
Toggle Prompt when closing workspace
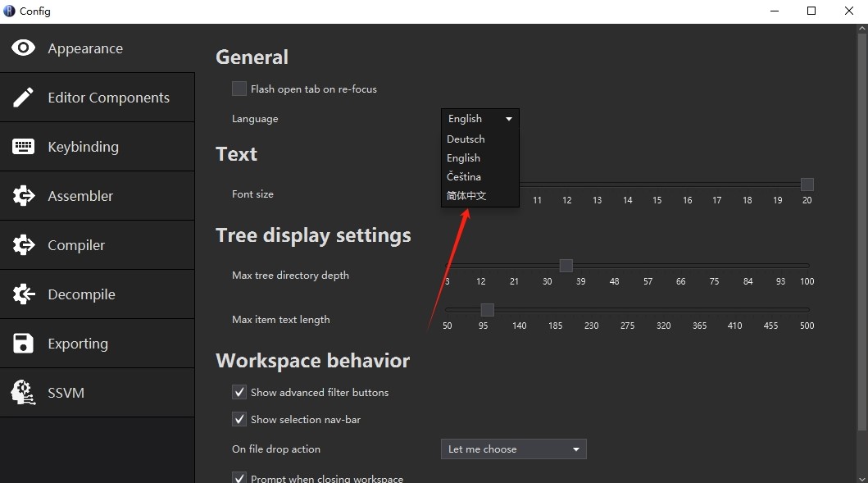(239, 477)
